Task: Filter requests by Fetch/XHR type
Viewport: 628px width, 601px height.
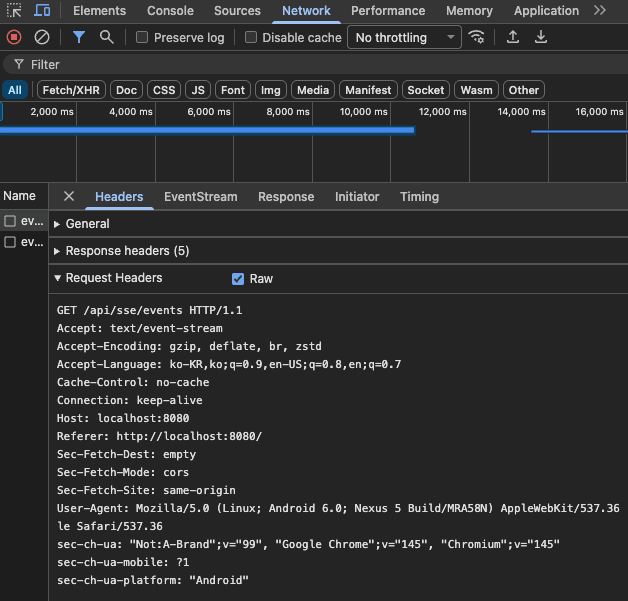Action: pos(70,90)
